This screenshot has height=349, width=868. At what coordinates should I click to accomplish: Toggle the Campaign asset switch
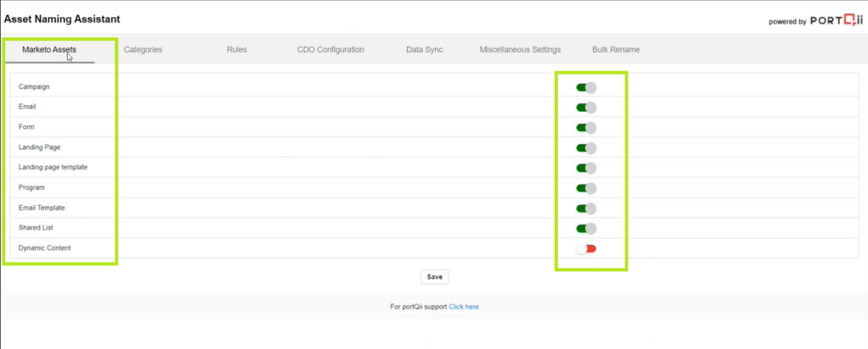coord(587,87)
